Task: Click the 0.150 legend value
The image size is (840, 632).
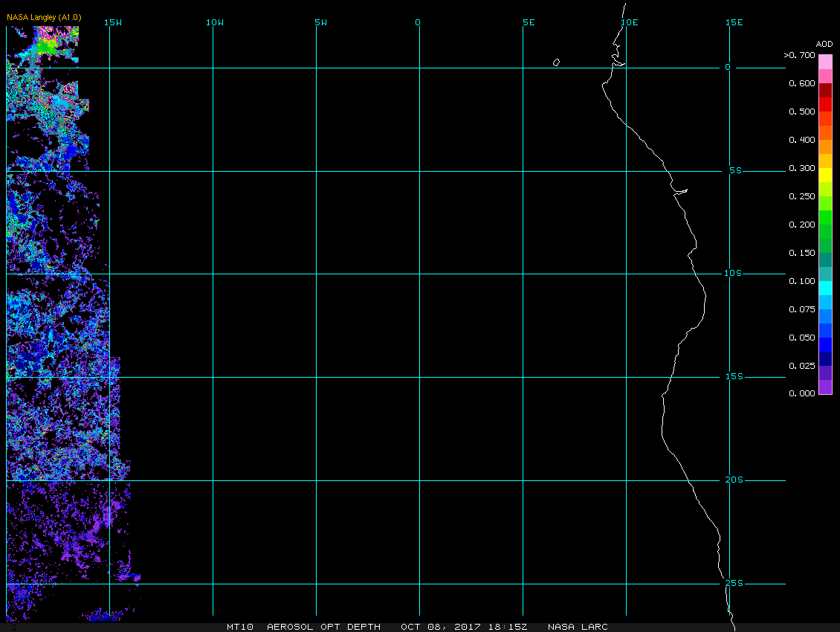Action: 802,253
